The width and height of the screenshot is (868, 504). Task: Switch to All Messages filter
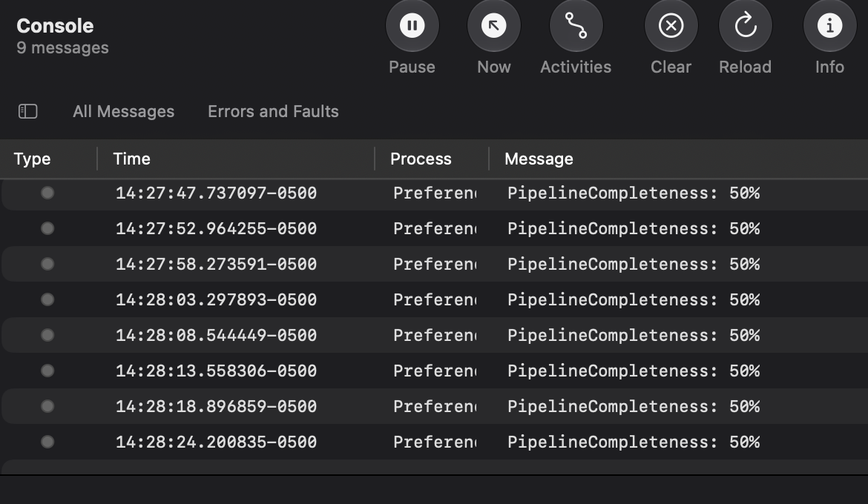(123, 111)
